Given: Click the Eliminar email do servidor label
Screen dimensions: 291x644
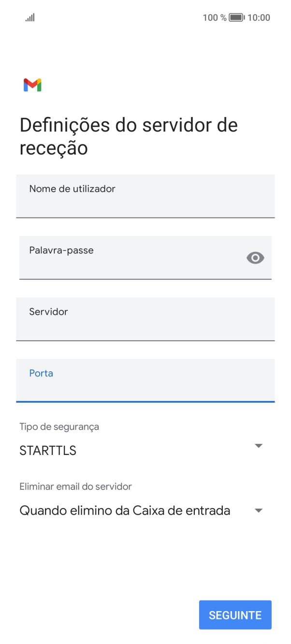Looking at the screenshot, I should tap(75, 486).
